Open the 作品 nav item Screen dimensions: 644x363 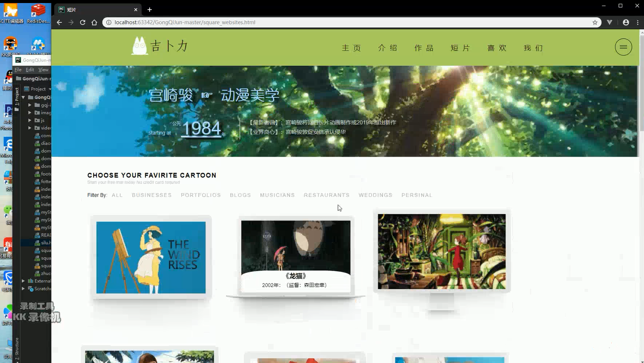point(424,48)
